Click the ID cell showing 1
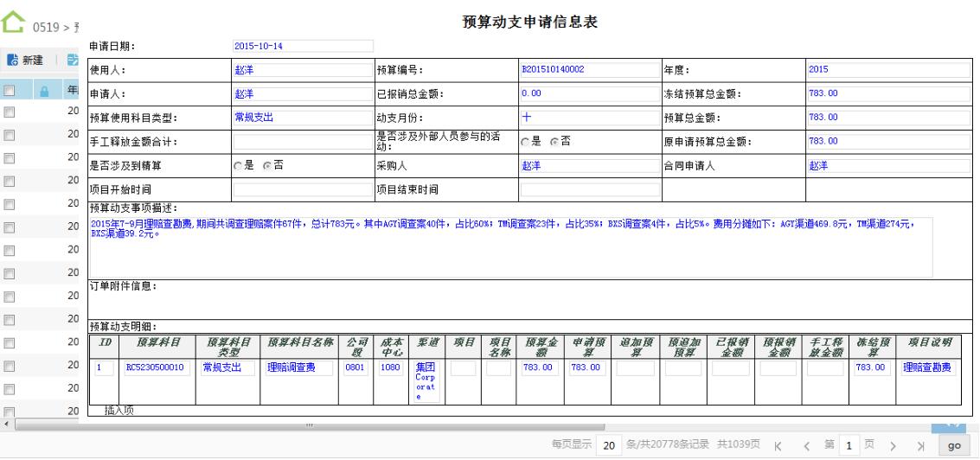980x460 pixels. tap(103, 368)
